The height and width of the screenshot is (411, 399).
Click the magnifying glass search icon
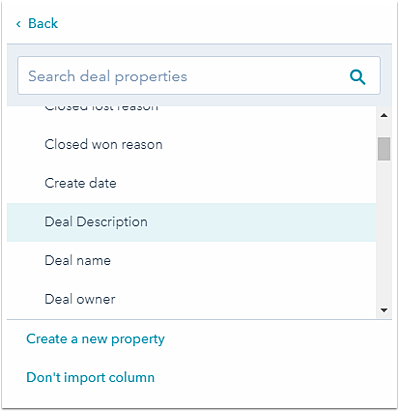pyautogui.click(x=358, y=77)
